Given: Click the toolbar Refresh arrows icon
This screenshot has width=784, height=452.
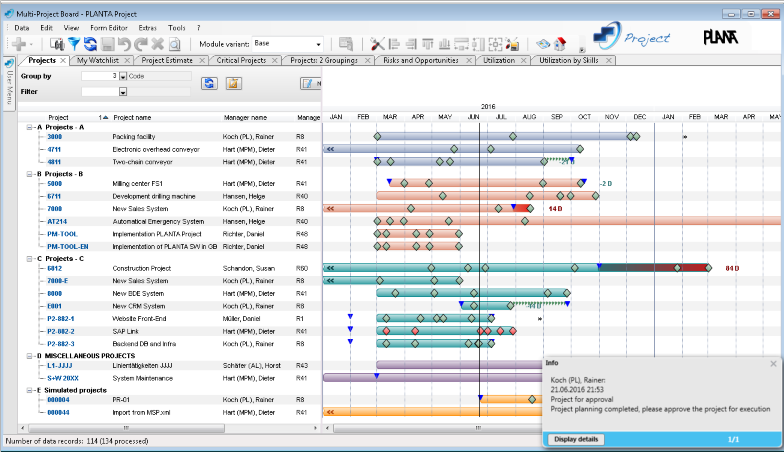Looking at the screenshot, I should coord(90,44).
